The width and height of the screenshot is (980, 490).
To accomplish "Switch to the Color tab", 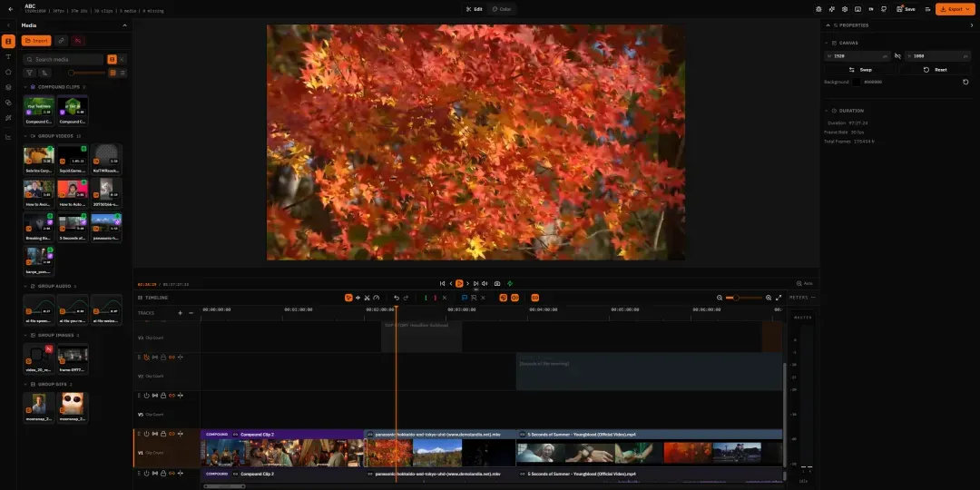I will 501,9.
